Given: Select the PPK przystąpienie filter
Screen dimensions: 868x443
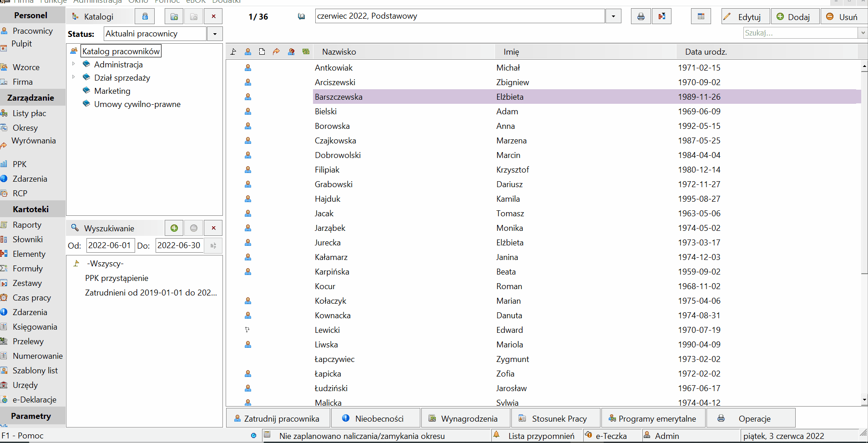Looking at the screenshot, I should [116, 278].
